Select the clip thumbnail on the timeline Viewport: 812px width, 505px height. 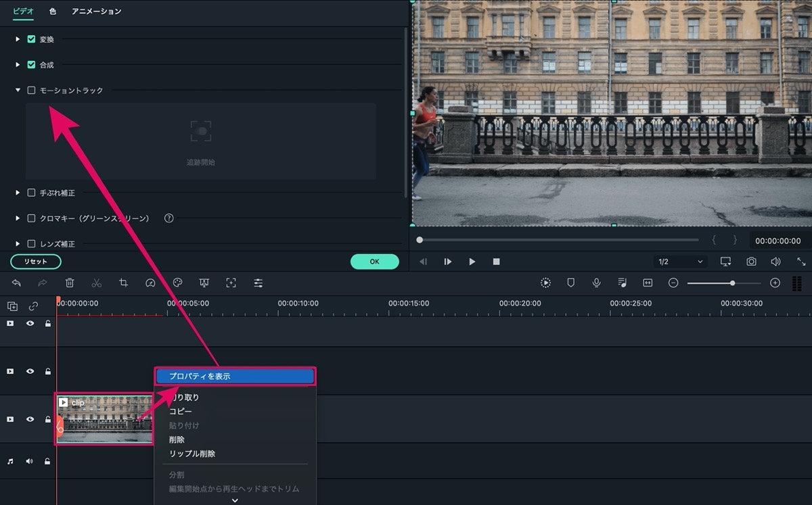(105, 419)
